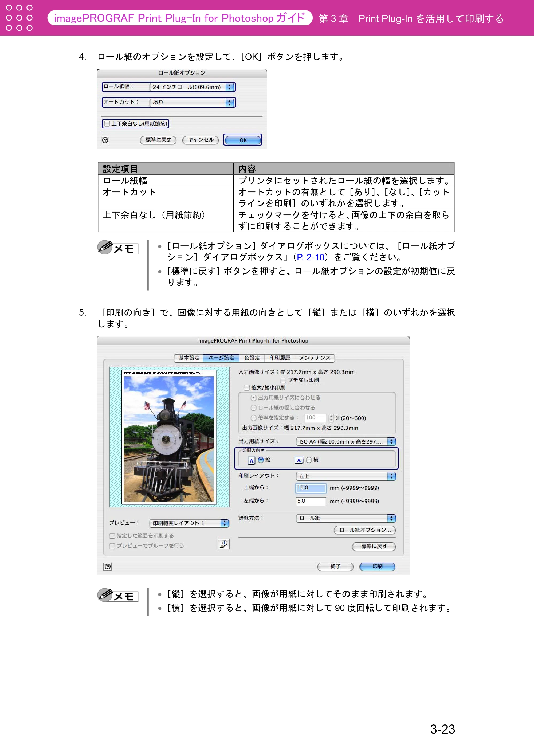Viewport: 534px width, 756px height.
Task: Select the 縦 orientation radio button
Action: pos(261,460)
